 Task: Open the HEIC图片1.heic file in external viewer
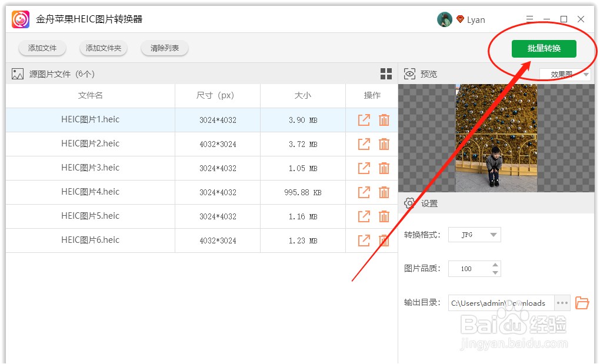point(364,119)
